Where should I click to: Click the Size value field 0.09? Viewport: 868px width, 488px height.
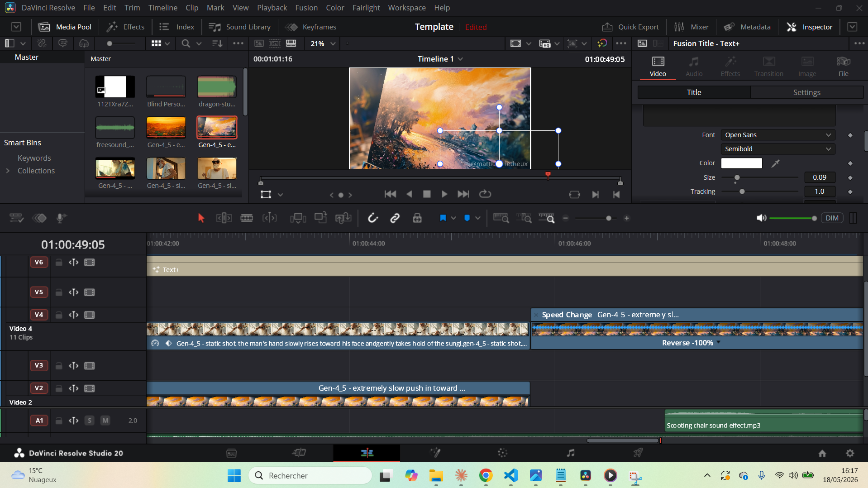click(820, 177)
